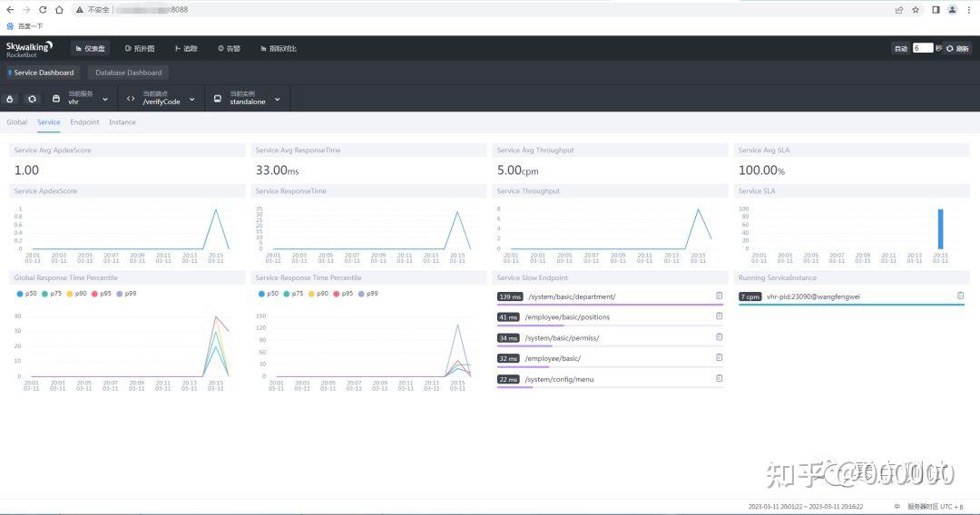Screen dimensions: 980x515
Task: Toggle p99 legend in Service Response Time Percentile
Action: [368, 294]
